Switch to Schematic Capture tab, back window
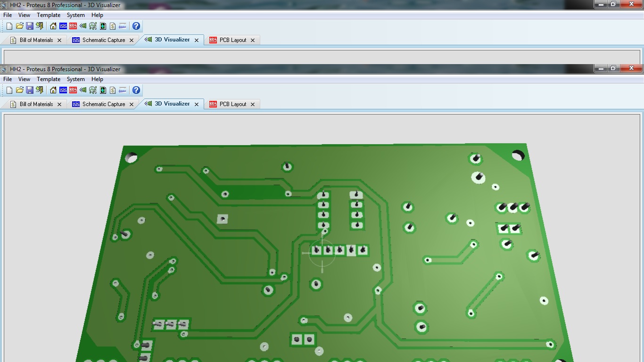644x362 pixels. tap(103, 40)
